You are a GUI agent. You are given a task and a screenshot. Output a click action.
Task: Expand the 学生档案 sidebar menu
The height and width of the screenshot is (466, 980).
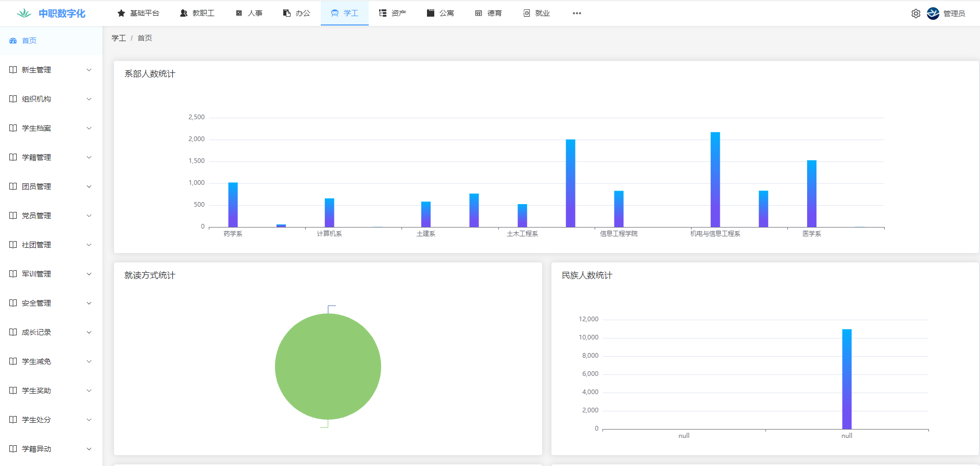point(89,128)
